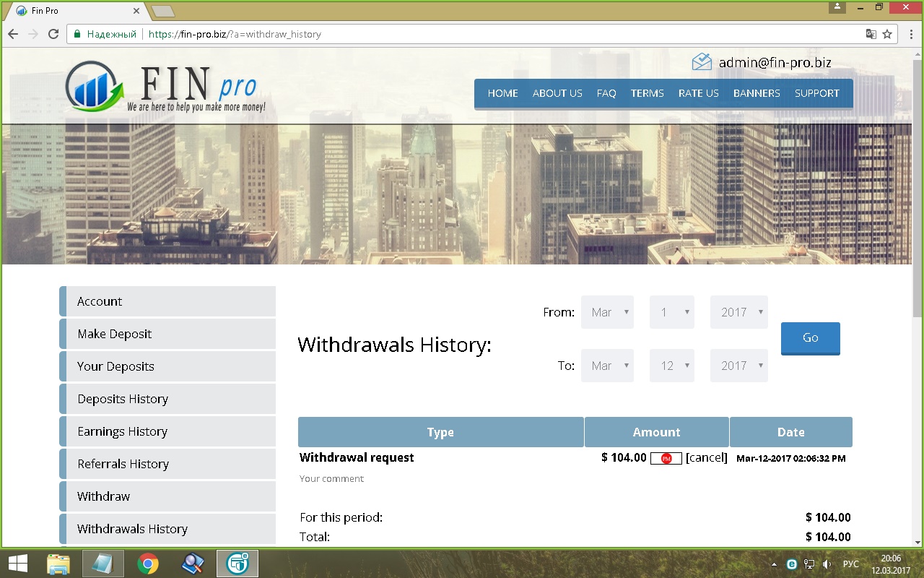Open File Explorer from the taskbar
Image resolution: width=924 pixels, height=578 pixels.
point(58,564)
